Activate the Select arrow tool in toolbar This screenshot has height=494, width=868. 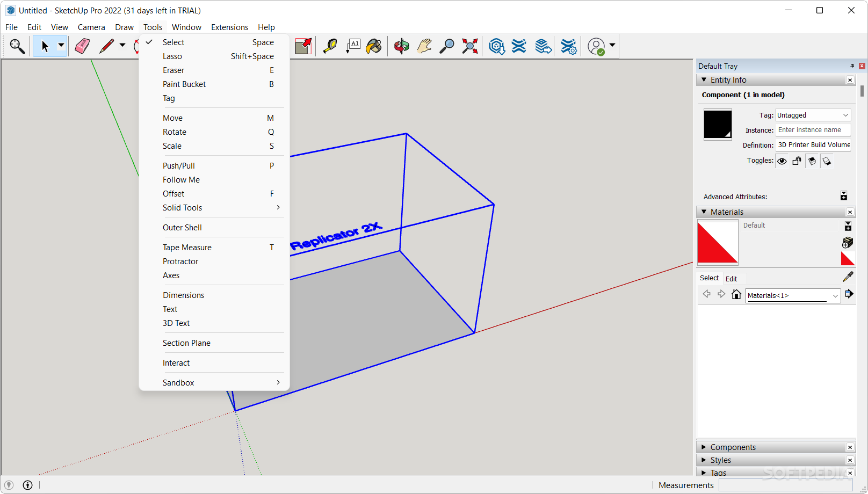click(45, 47)
